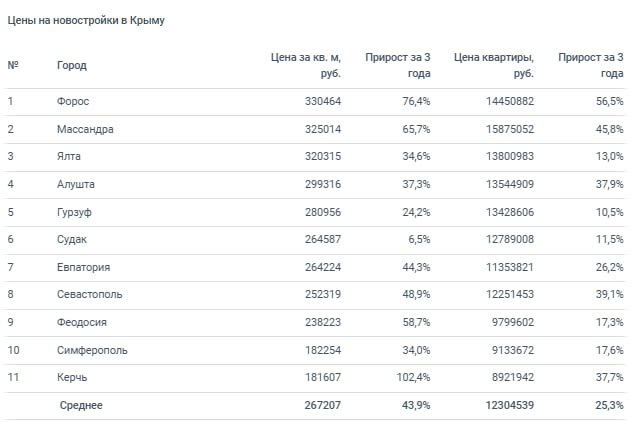Viewport: 633px width, 423px height.
Task: Click the growth value 102,4%
Action: pos(414,377)
